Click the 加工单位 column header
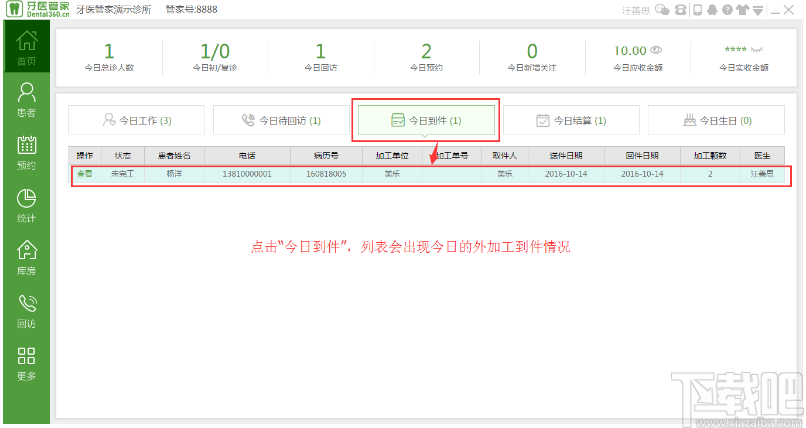806x428 pixels. pos(392,155)
